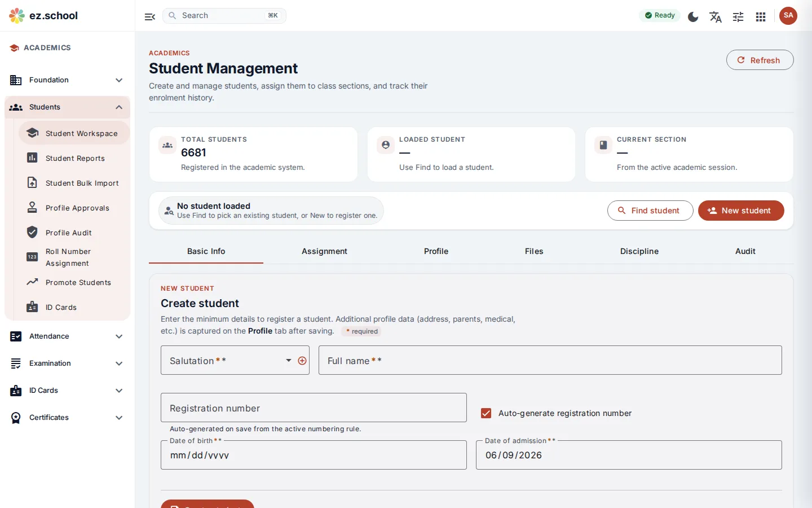Click the Academics header cap icon
Viewport: 812px width, 508px height.
tap(15, 48)
